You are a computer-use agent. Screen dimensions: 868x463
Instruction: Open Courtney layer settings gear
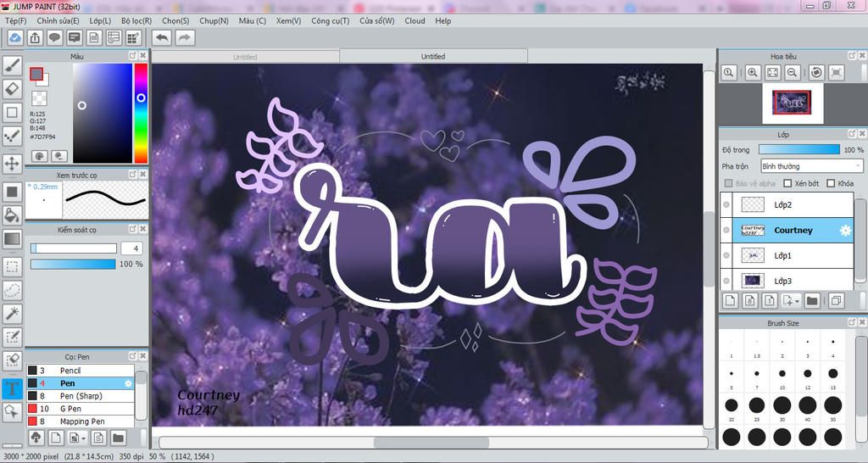tap(845, 231)
